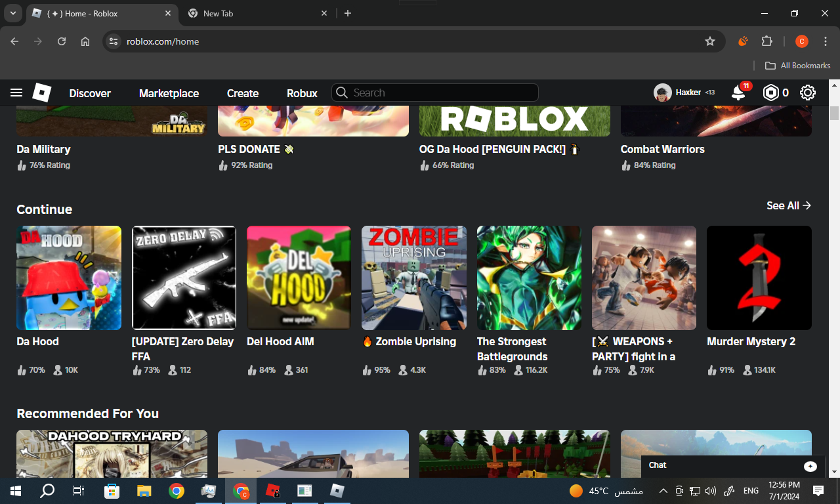Open Windows Search from the taskbar

[x=47, y=490]
